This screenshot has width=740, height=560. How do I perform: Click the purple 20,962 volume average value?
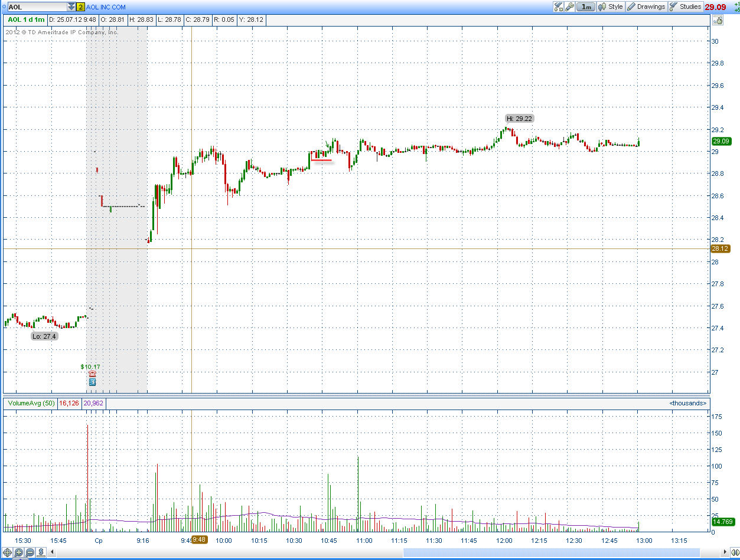tap(94, 403)
